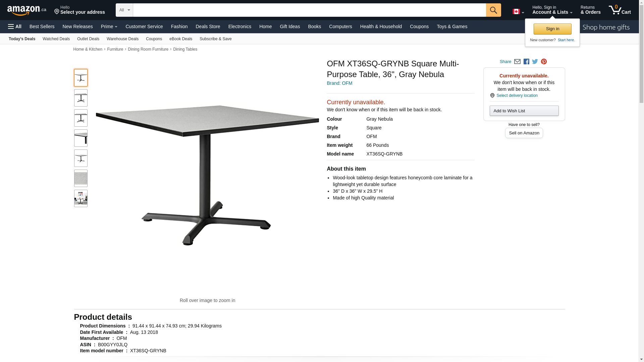Share via the email envelope icon
This screenshot has height=362, width=644.
(517, 62)
